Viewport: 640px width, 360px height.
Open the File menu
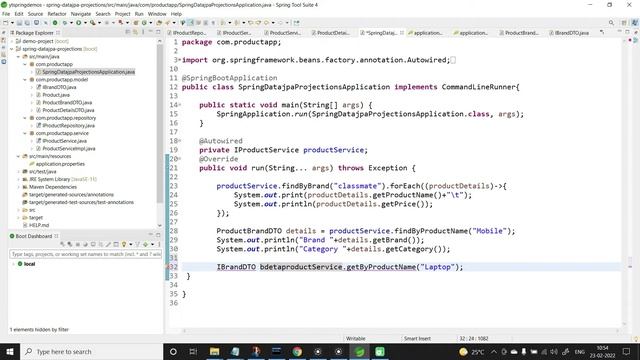pos(6,13)
